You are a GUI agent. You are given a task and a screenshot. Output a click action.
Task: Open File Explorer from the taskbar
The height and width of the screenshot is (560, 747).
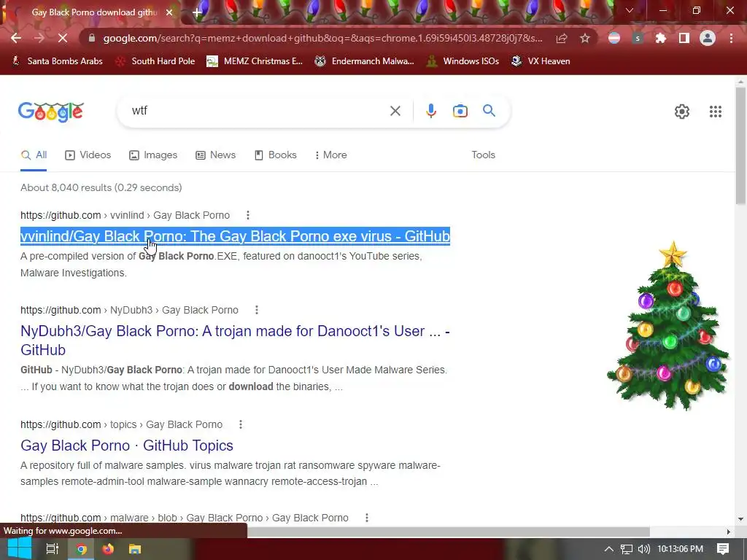click(135, 549)
